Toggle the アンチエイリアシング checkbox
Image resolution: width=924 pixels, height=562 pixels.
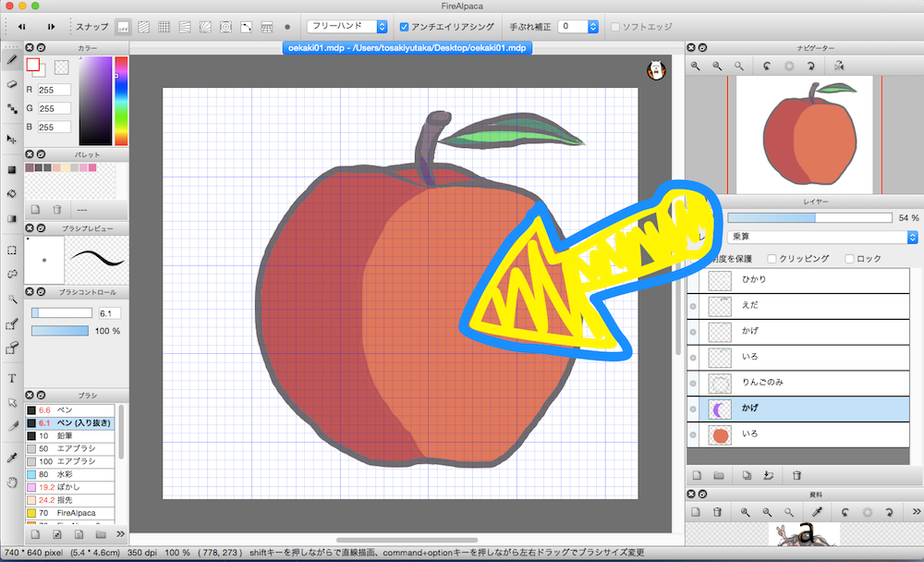405,27
